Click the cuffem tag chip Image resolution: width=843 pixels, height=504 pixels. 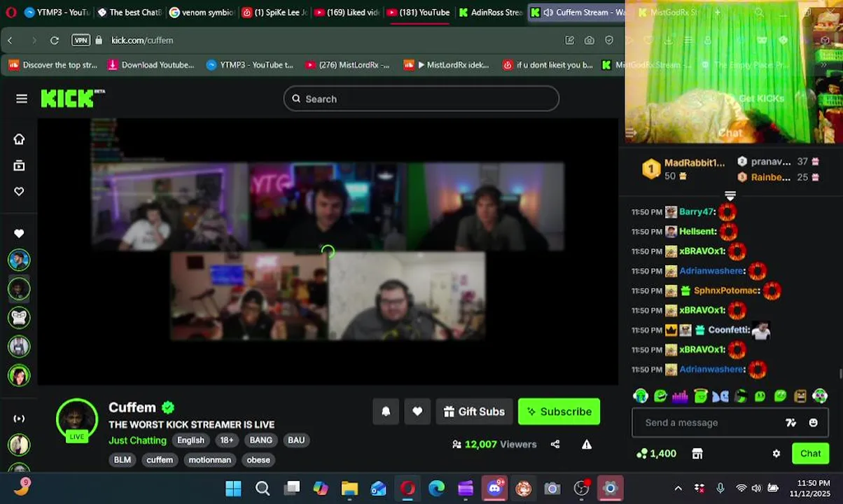point(160,460)
